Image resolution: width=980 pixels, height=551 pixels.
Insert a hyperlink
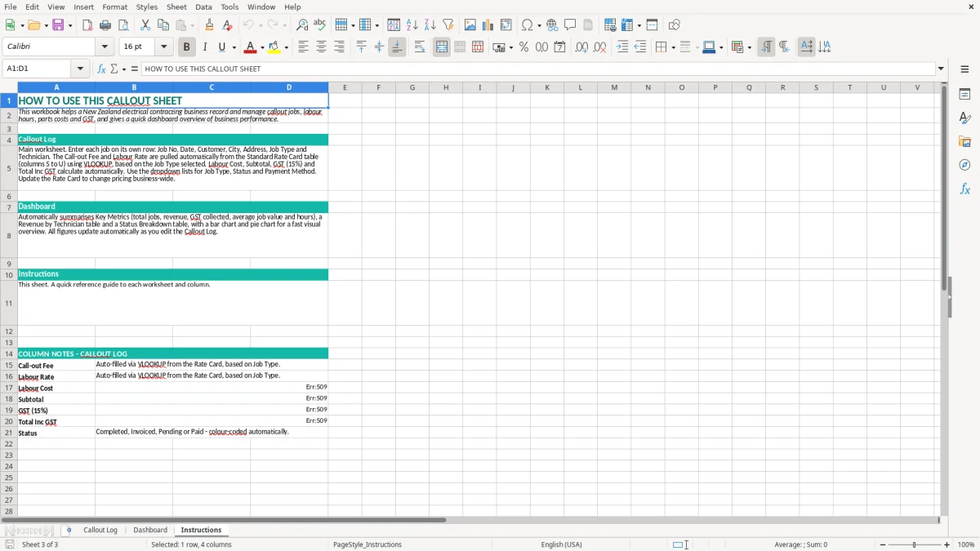553,25
